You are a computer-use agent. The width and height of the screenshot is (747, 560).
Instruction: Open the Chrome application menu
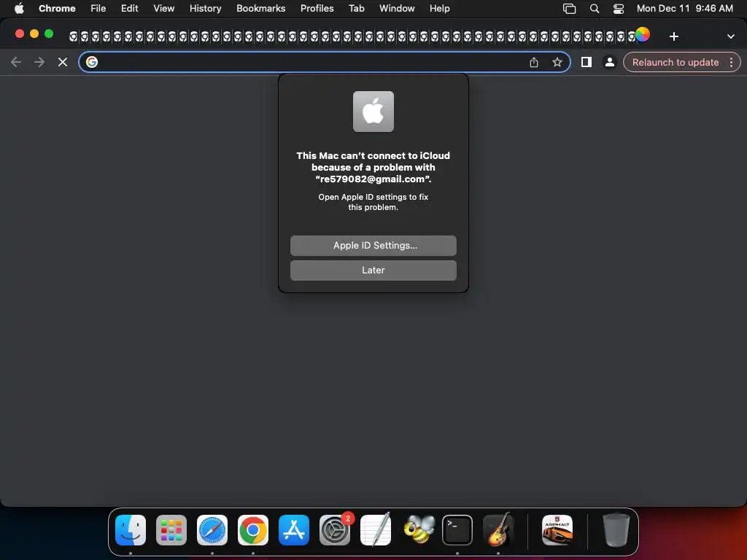point(57,8)
